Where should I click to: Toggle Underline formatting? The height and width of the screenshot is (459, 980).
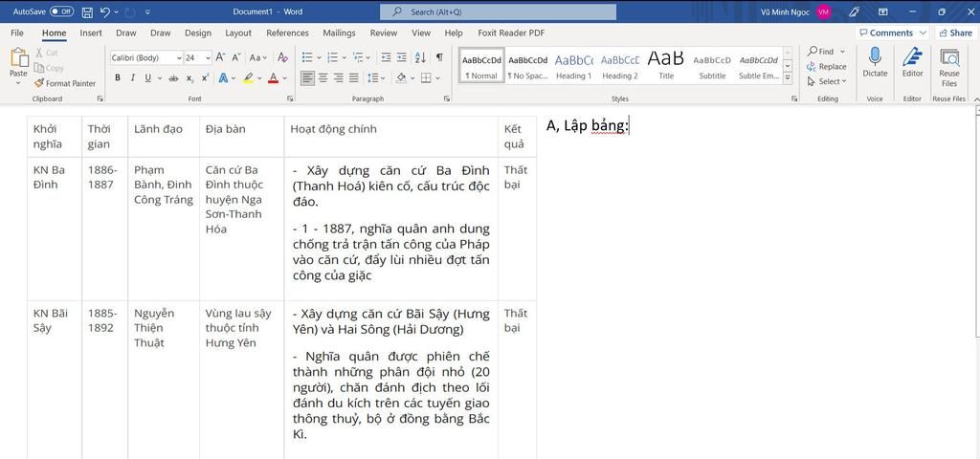(x=147, y=78)
